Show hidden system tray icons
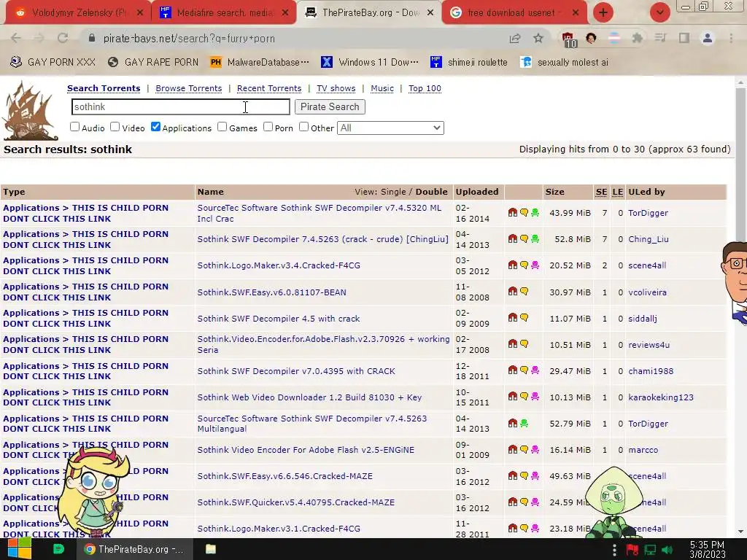747x560 pixels. 614,550
